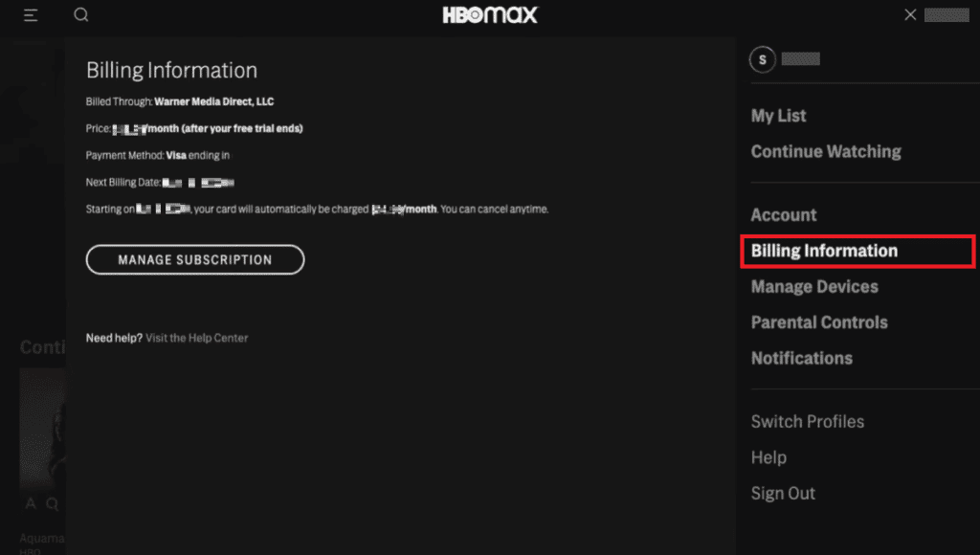Open the Account menu entry
The height and width of the screenshot is (555, 980).
784,215
